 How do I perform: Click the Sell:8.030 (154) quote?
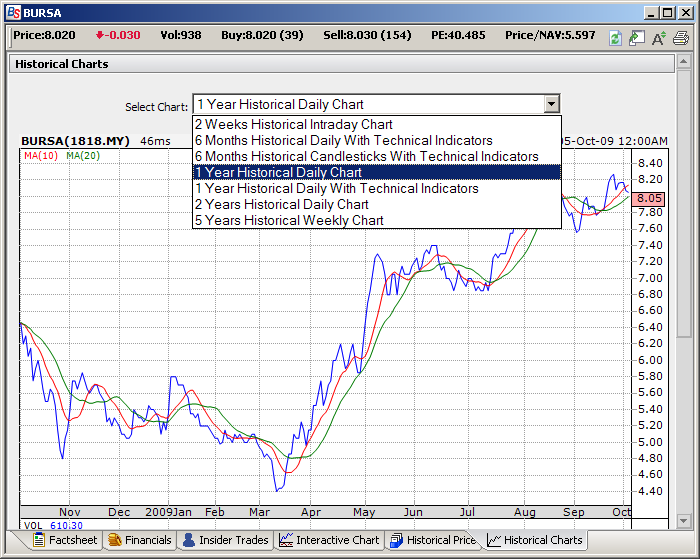[367, 35]
